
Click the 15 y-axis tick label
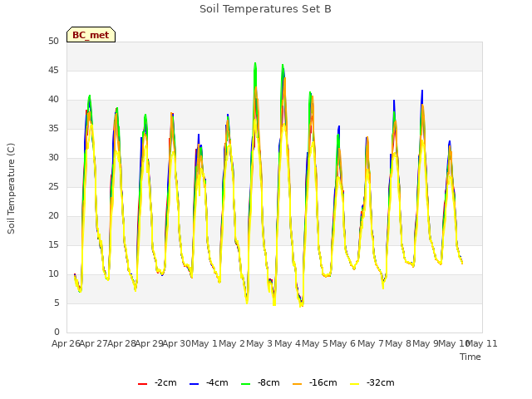click(x=53, y=244)
